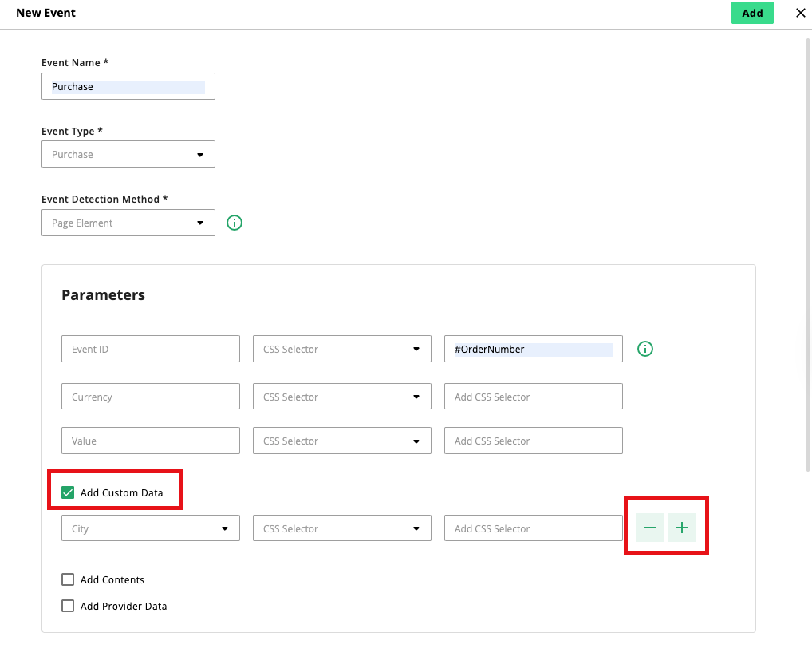Enable the Add Provider Data checkbox
The width and height of the screenshot is (812, 656).
click(68, 606)
